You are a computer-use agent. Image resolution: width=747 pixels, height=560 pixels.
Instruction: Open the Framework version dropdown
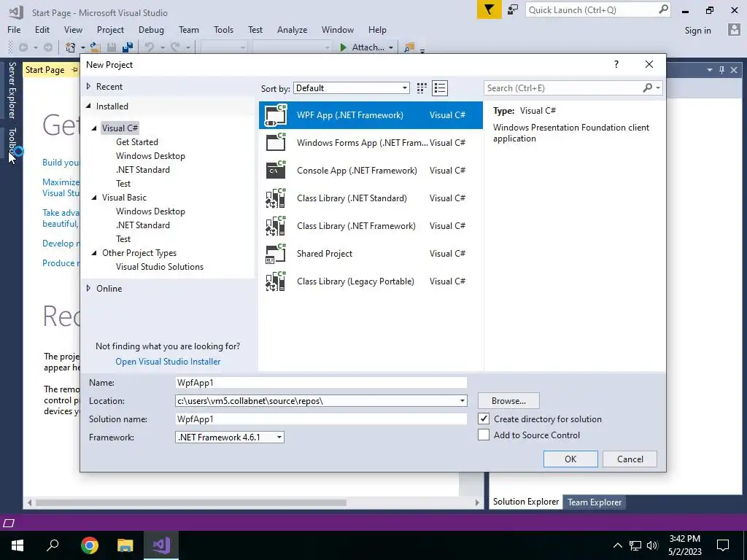(230, 437)
